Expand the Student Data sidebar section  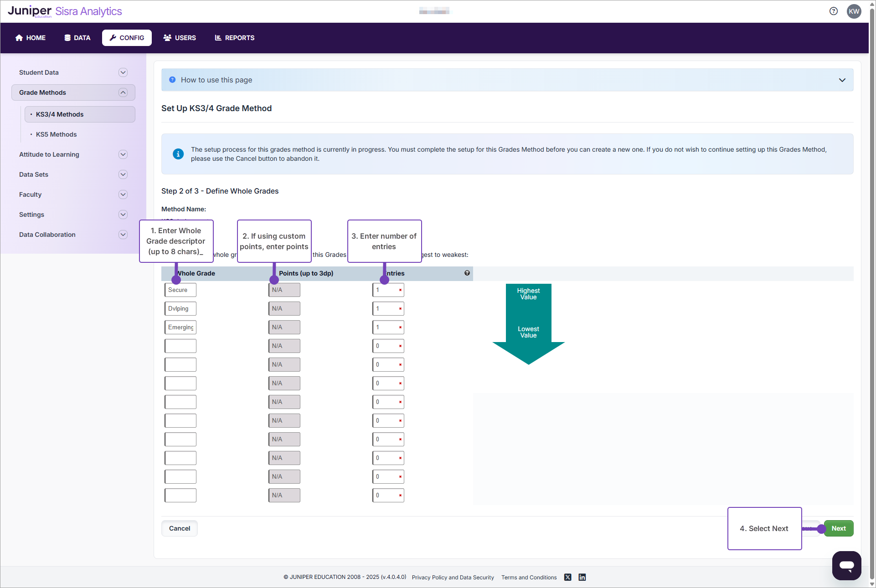123,72
